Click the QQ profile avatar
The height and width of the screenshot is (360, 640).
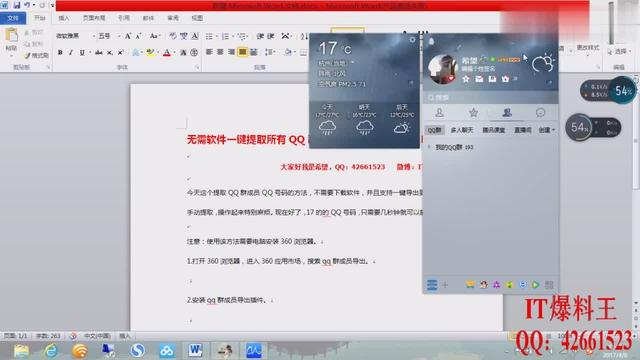tap(442, 69)
